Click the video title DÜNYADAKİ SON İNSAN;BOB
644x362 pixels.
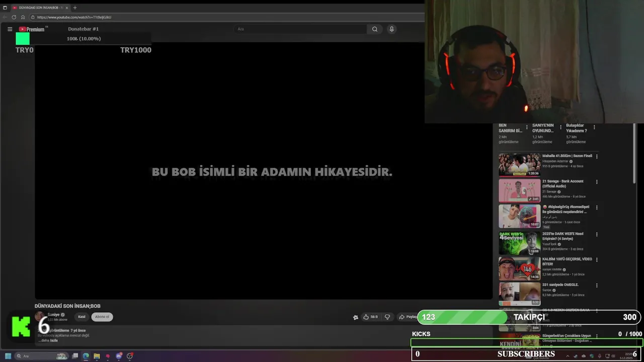[67, 306]
